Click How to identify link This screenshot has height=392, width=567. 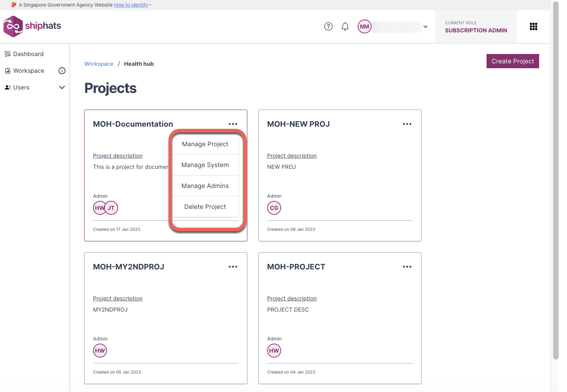(133, 5)
